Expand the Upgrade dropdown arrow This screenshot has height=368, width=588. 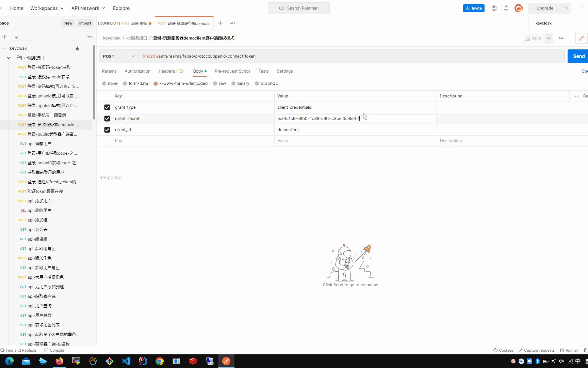coord(567,8)
